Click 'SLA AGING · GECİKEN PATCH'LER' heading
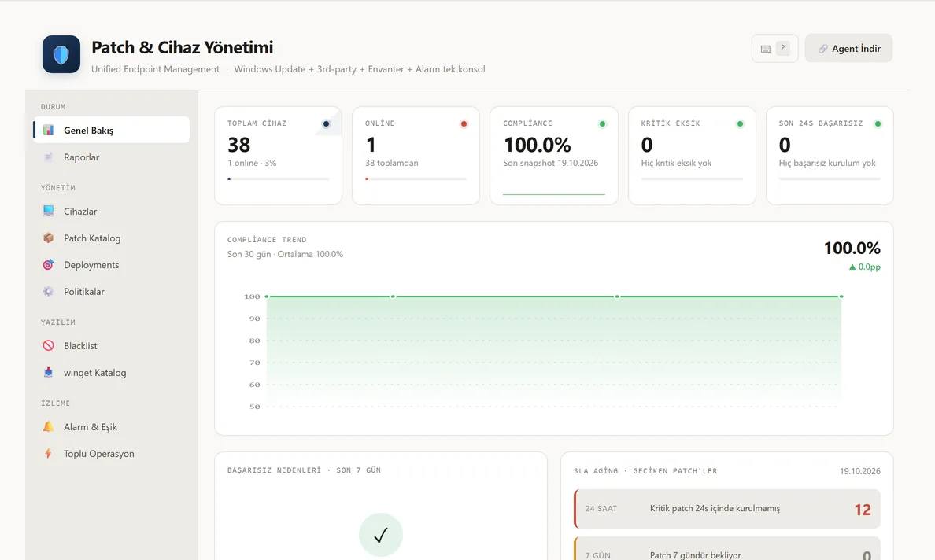This screenshot has width=935, height=560. 645,470
